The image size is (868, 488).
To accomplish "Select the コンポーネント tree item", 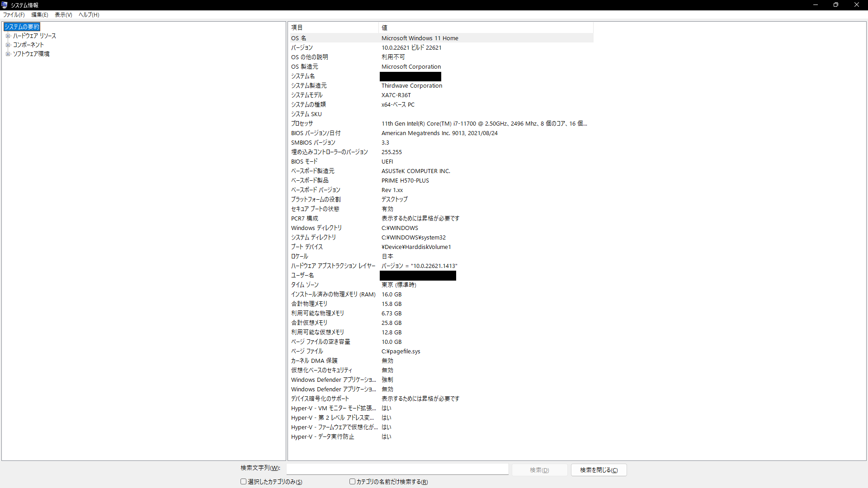I will [x=28, y=45].
